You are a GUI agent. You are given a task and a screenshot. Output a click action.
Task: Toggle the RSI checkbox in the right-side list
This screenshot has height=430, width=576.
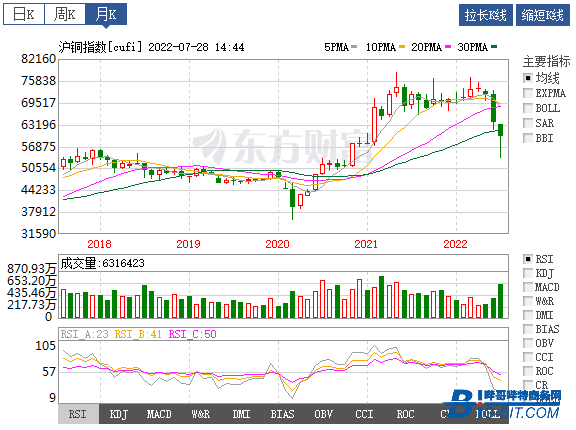click(528, 259)
